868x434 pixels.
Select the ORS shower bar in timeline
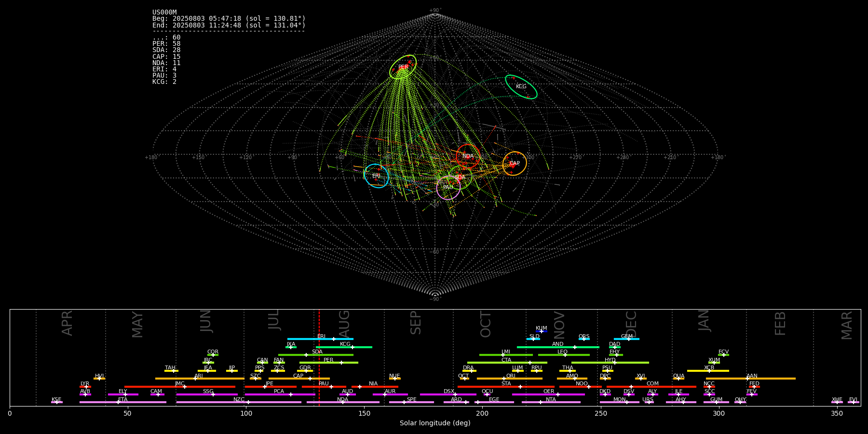pyautogui.click(x=584, y=339)
